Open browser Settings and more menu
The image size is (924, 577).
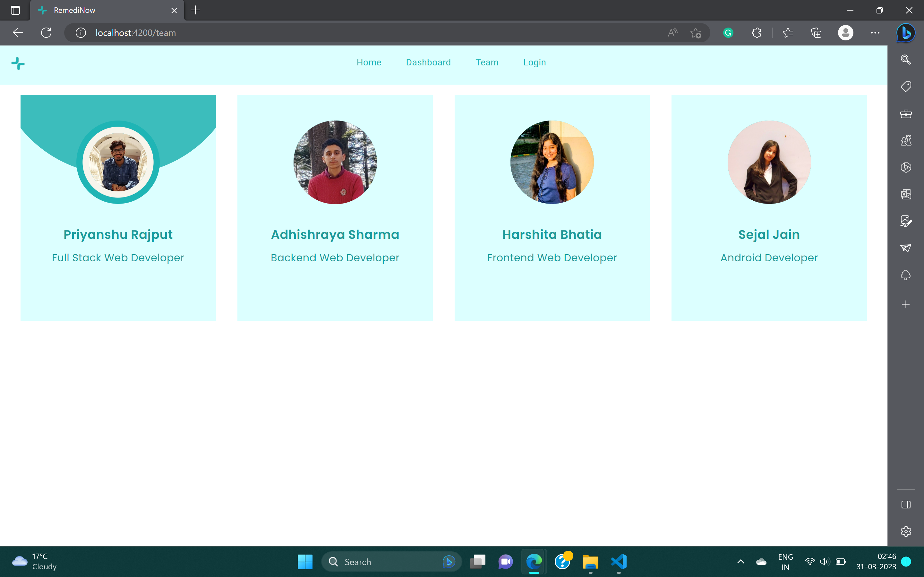(x=875, y=33)
